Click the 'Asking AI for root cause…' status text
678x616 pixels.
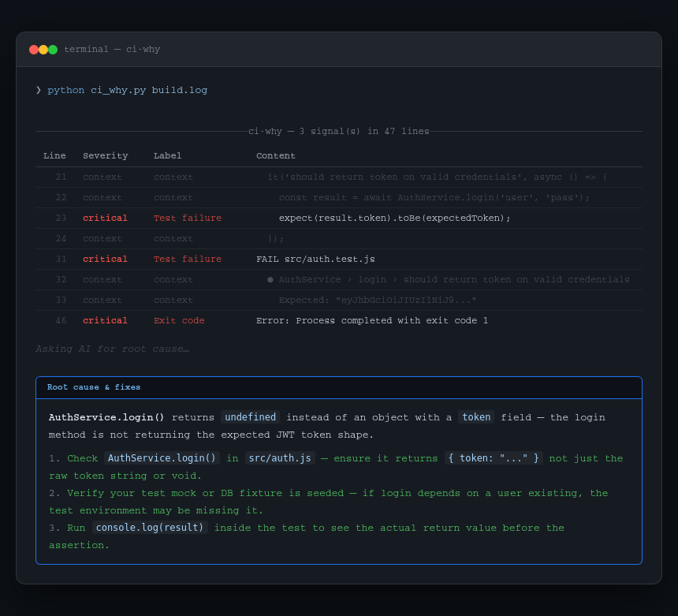(x=113, y=349)
